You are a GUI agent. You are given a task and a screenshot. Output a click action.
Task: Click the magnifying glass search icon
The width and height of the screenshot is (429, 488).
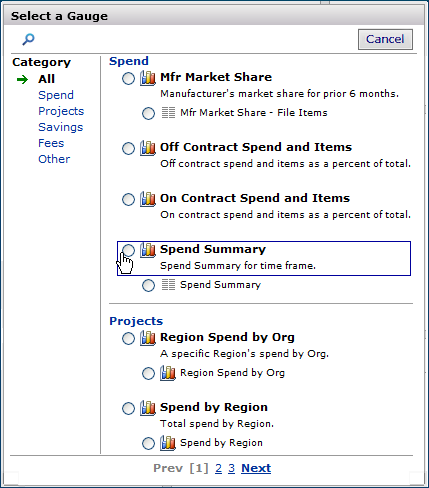28,39
